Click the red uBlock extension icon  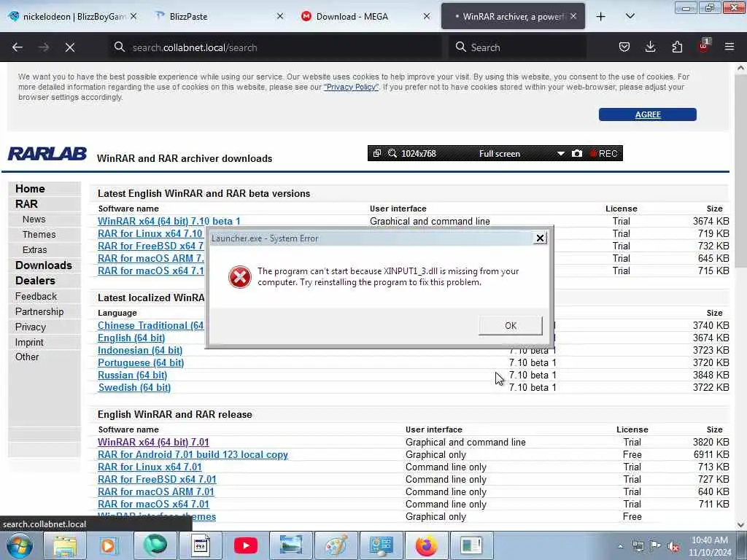pyautogui.click(x=703, y=47)
